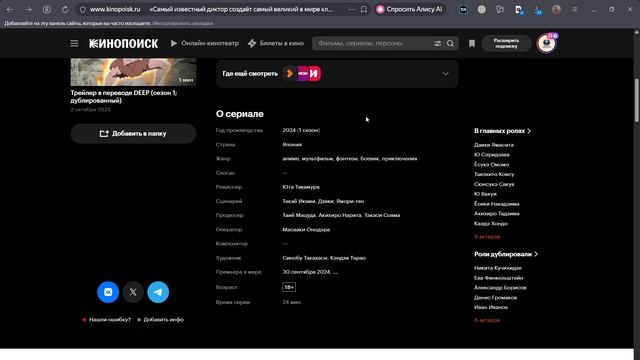Open saved bookmarks icon in Kinopoisk header

point(472,43)
